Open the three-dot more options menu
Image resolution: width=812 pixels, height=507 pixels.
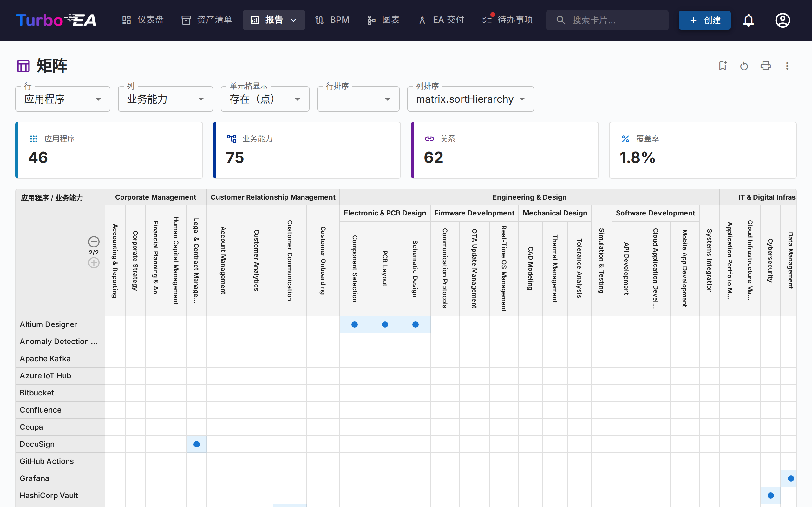[787, 66]
